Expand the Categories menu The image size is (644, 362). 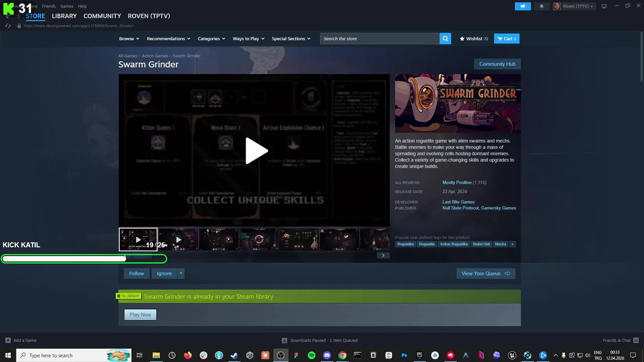tap(211, 39)
